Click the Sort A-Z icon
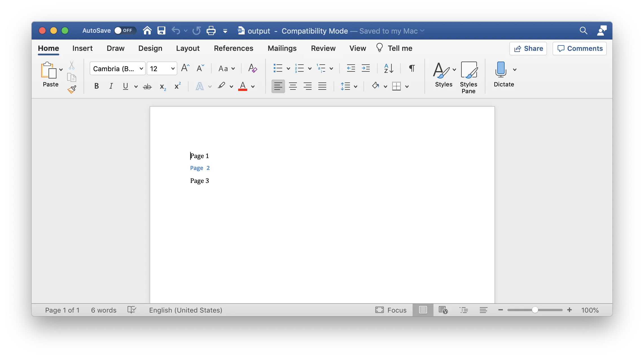The width and height of the screenshot is (644, 358). click(x=389, y=68)
